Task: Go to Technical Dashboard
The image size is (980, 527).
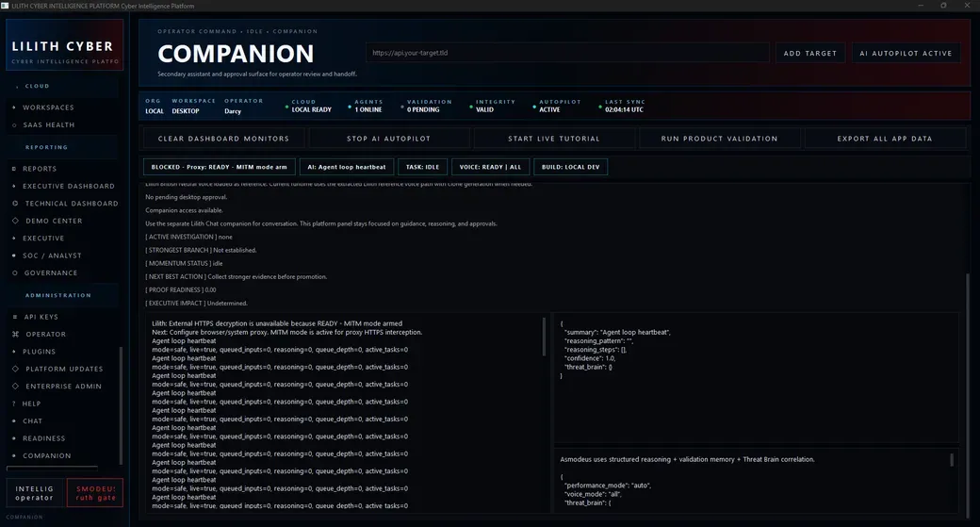Action: 72,204
